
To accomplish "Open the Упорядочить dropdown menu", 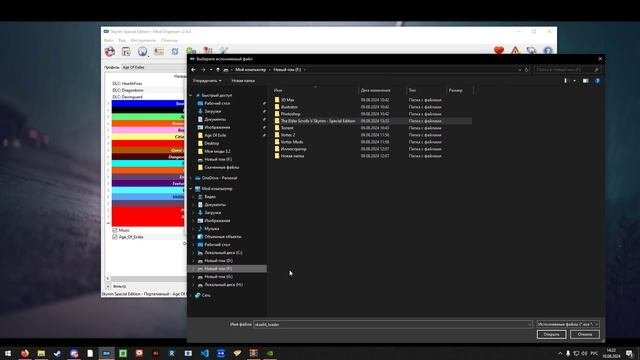I will pos(207,81).
